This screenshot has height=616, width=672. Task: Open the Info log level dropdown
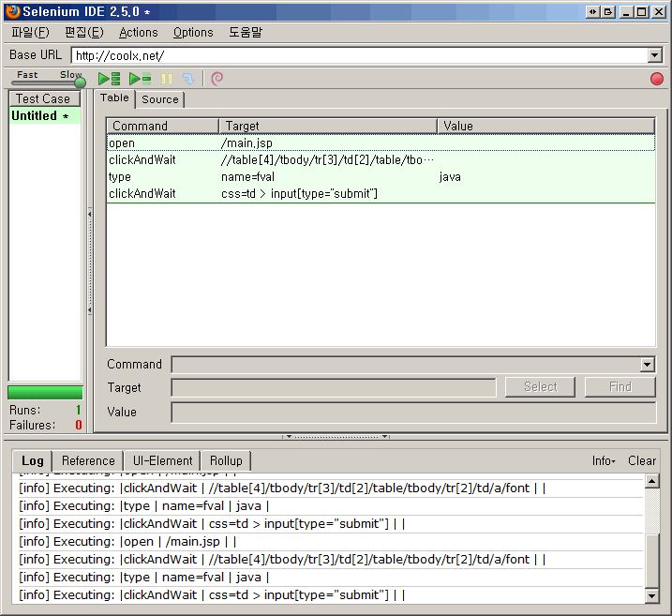pos(604,460)
